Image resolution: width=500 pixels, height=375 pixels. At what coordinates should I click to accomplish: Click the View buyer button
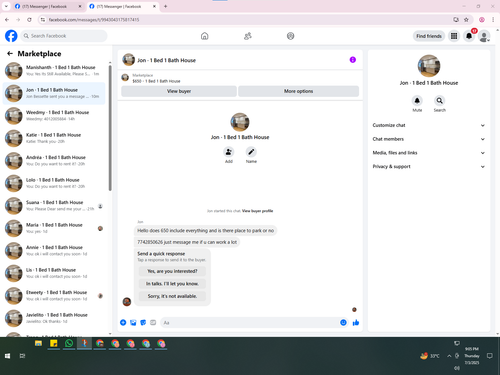click(179, 91)
